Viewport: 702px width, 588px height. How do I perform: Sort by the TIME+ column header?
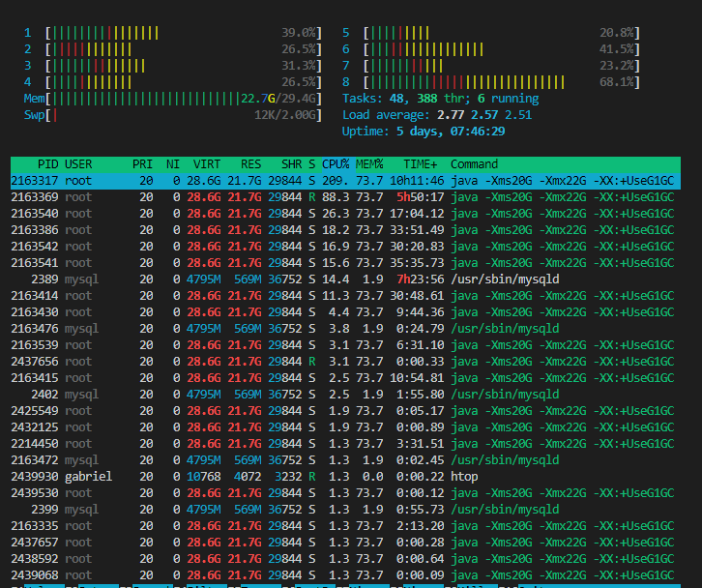[x=420, y=164]
